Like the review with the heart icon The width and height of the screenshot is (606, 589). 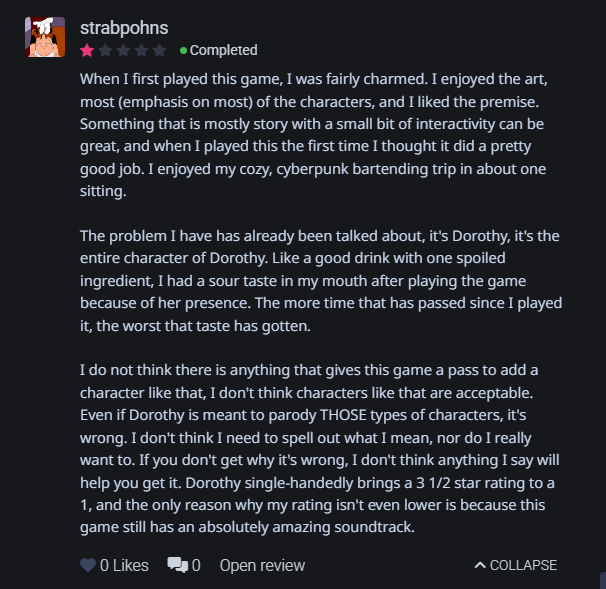[x=88, y=565]
